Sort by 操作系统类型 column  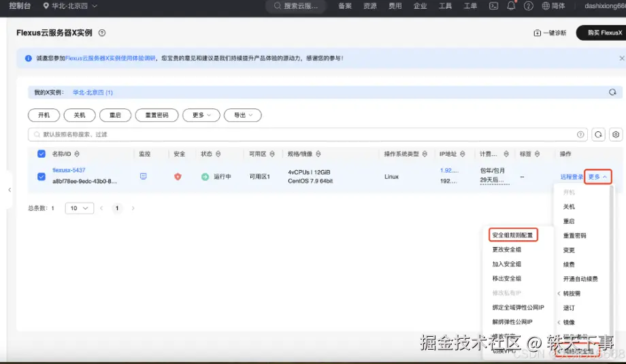(425, 154)
